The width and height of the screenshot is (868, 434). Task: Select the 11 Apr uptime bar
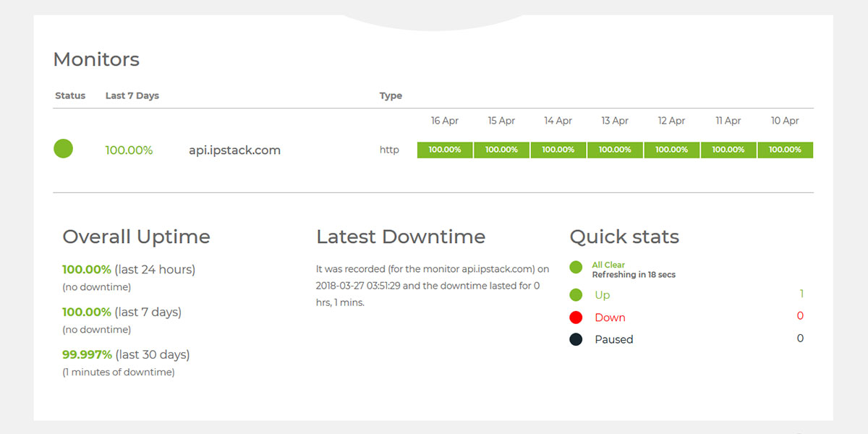[x=728, y=150]
